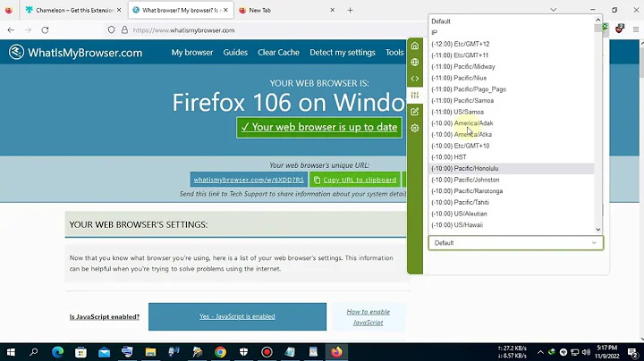The width and height of the screenshot is (644, 361).
Task: Open Chameleon whitelist edit icon
Action: pyautogui.click(x=415, y=112)
